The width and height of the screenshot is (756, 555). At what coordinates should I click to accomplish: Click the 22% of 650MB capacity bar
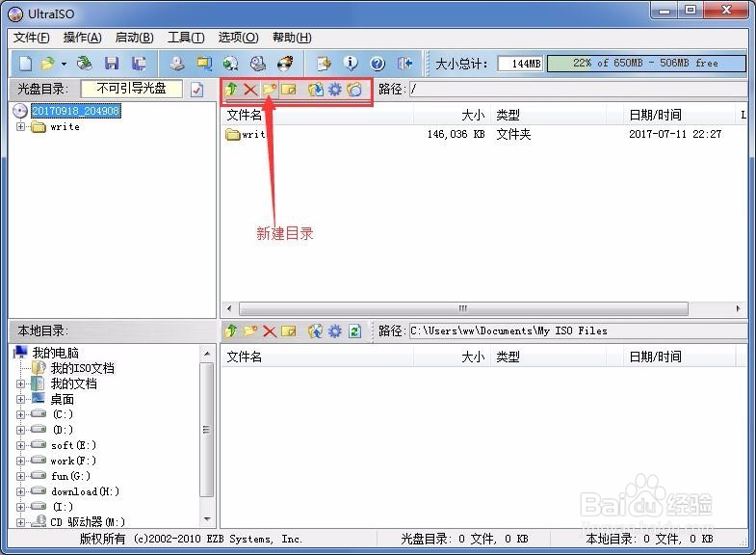click(646, 64)
